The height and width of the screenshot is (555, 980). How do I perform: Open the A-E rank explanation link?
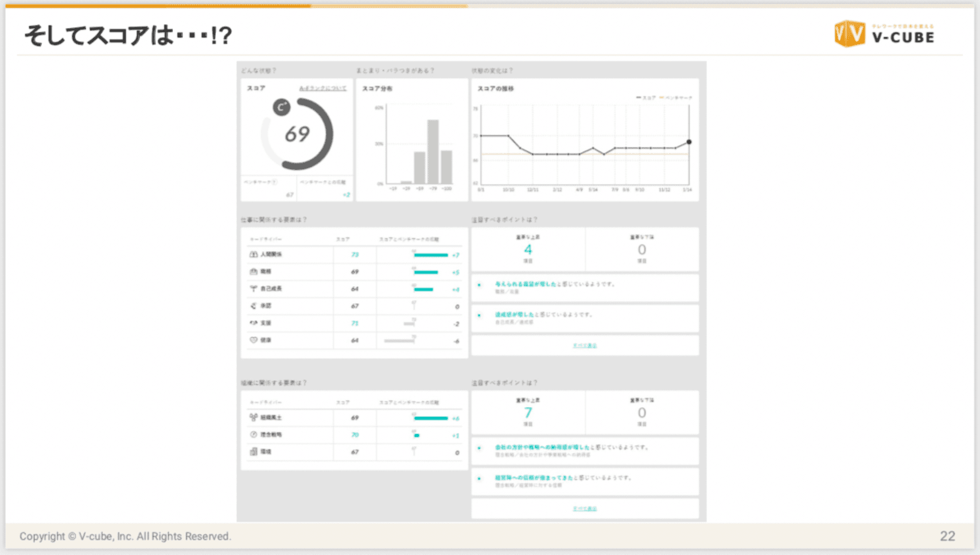322,88
